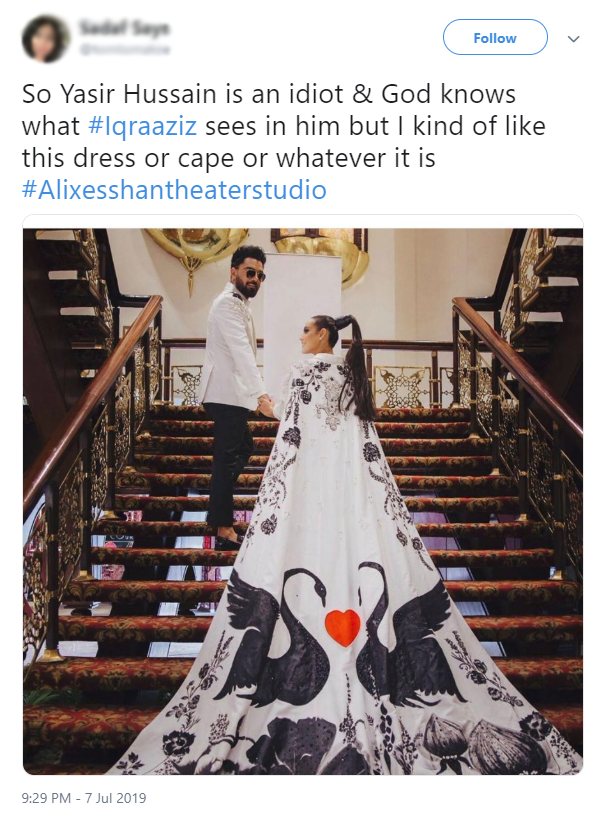Click the red heart on the cape photo
Screen dimensions: 609x813
pyautogui.click(x=343, y=627)
